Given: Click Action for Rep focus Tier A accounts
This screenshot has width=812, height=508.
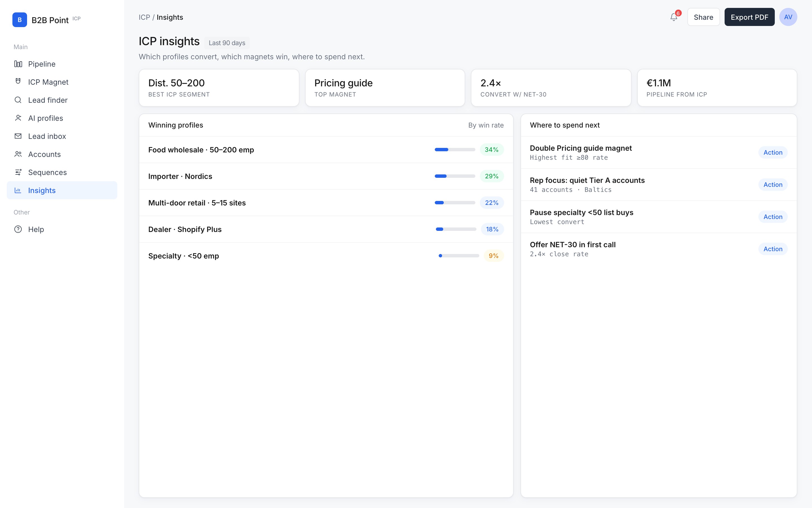Looking at the screenshot, I should click(773, 185).
